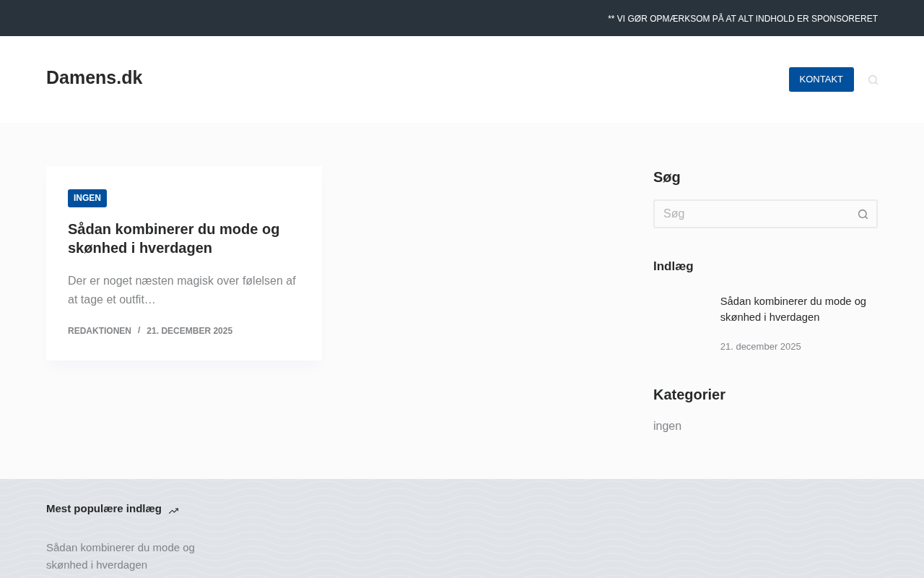Click the REDAKTIONEN author link
This screenshot has height=578, width=924.
point(100,331)
